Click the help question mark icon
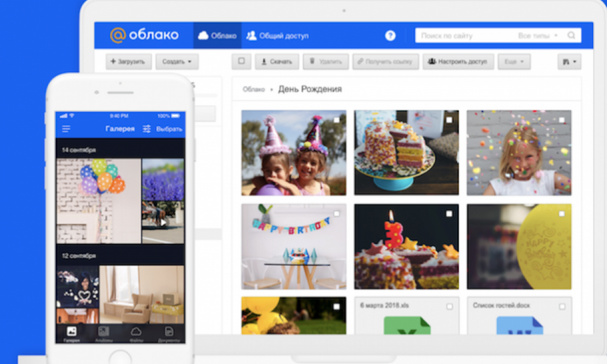The width and height of the screenshot is (607, 364). tap(390, 36)
